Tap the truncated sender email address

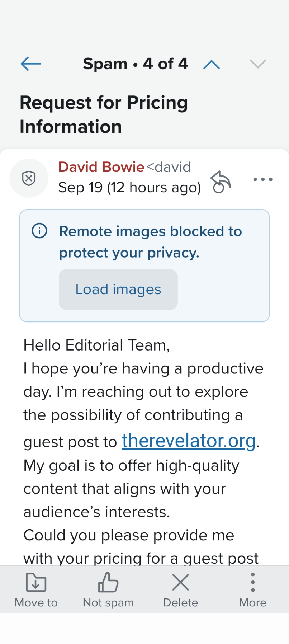(x=169, y=167)
